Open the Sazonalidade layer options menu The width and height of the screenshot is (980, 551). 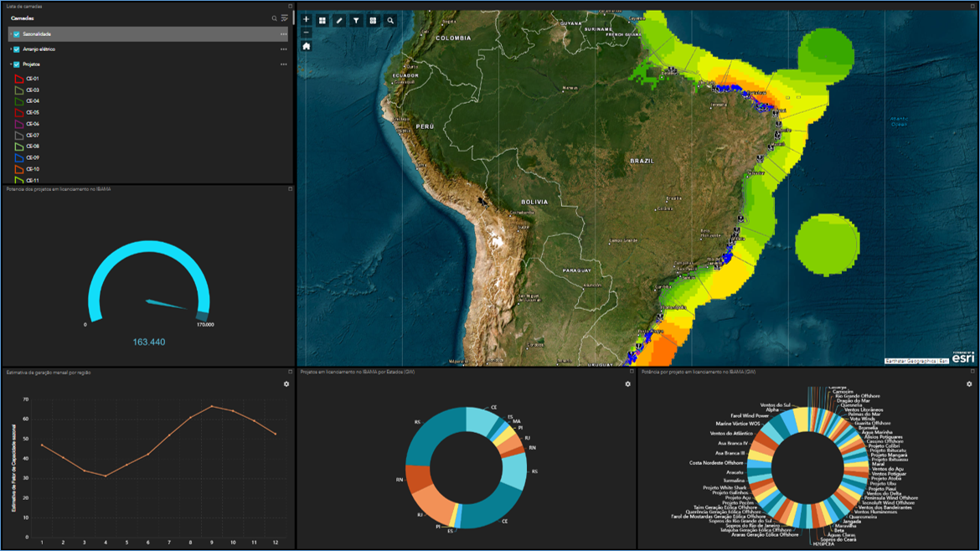pyautogui.click(x=283, y=34)
